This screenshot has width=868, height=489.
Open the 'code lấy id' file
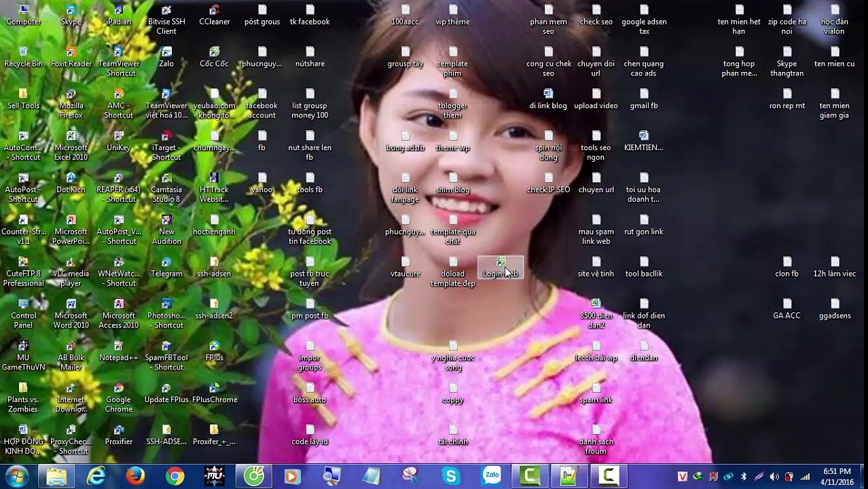[x=310, y=437]
